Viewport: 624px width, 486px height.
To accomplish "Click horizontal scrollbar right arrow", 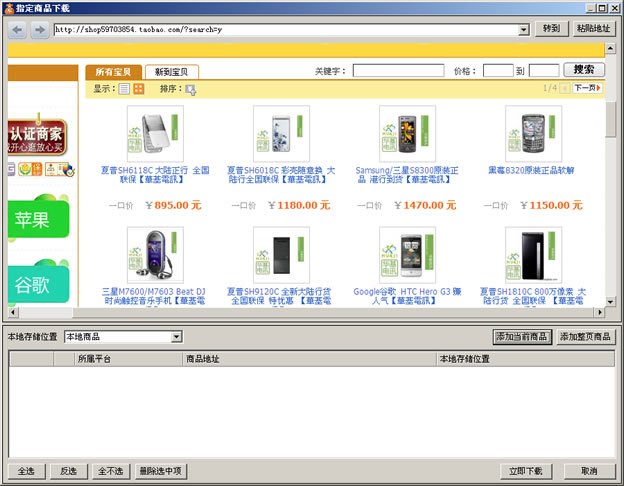I will click(x=600, y=312).
